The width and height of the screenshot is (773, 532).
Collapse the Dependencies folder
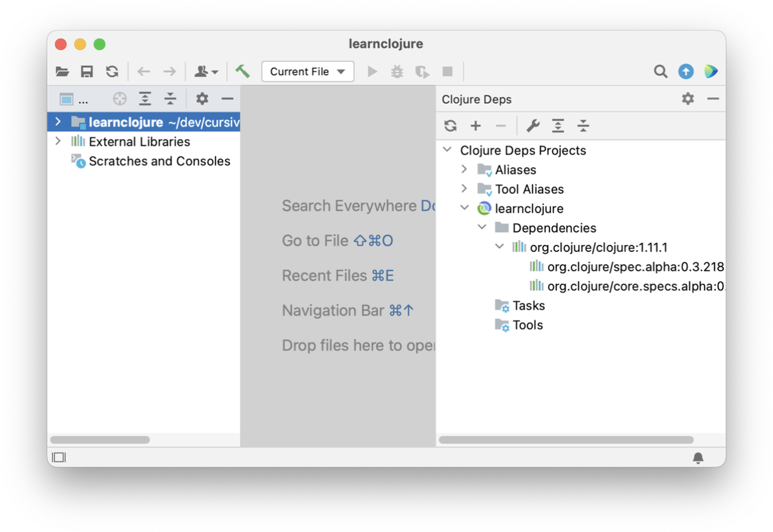[482, 228]
